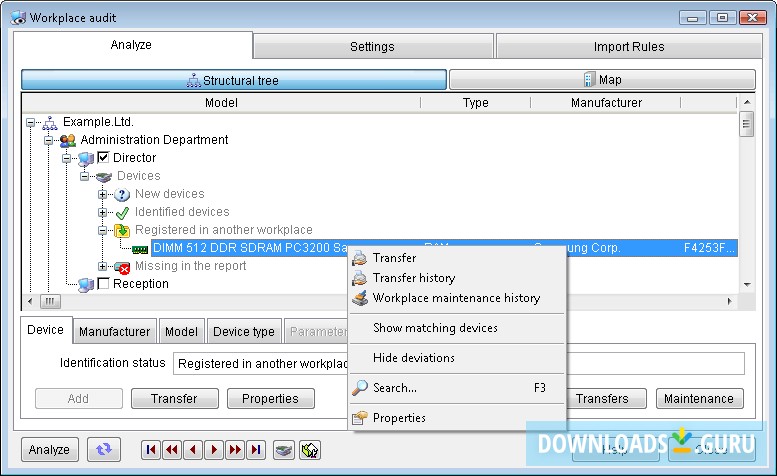Open the Model detail tab

(181, 331)
